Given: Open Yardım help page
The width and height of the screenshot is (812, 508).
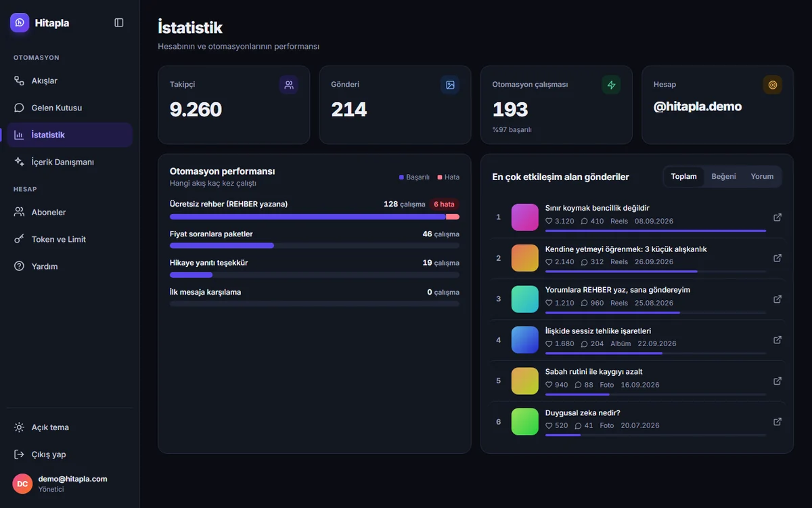Looking at the screenshot, I should click(x=70, y=266).
